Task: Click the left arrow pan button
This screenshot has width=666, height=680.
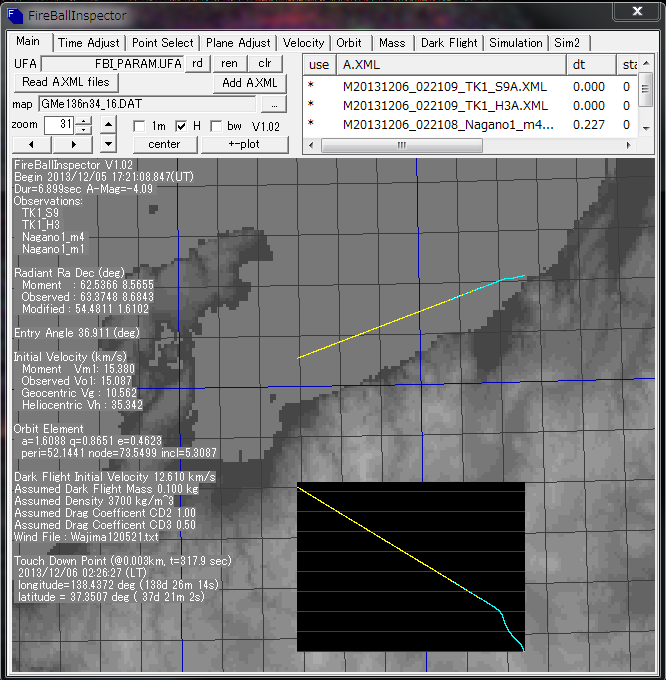Action: pos(32,145)
